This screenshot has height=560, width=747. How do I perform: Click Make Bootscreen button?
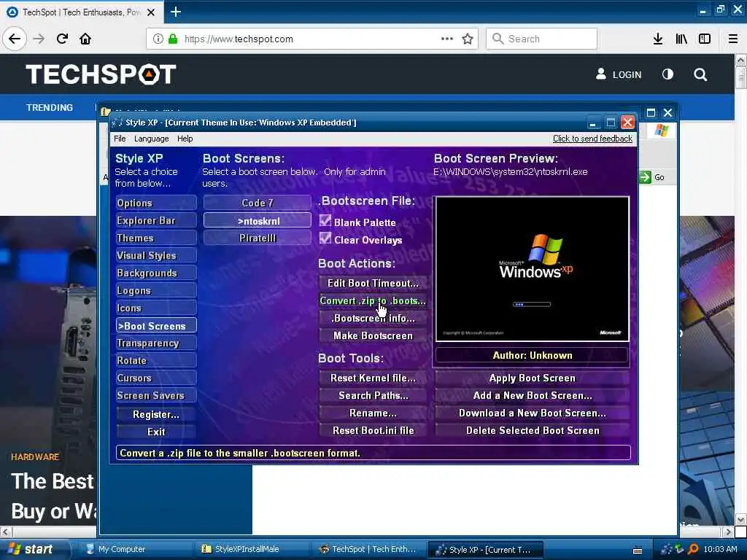373,335
